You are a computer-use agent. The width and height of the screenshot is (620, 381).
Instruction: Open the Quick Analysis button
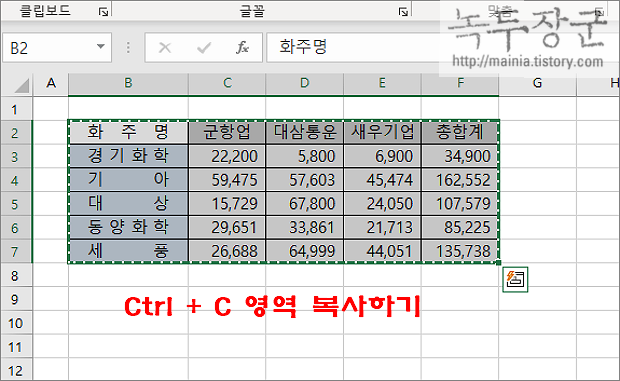pos(515,279)
